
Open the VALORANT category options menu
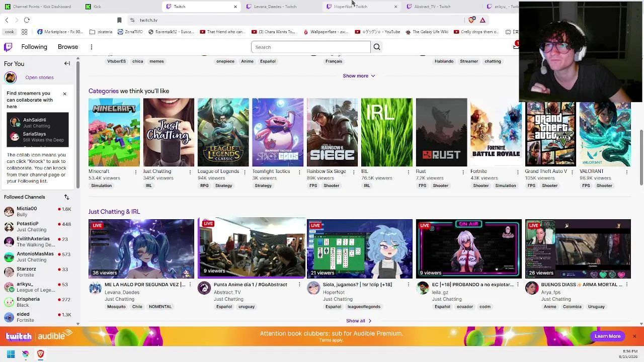pyautogui.click(x=626, y=172)
